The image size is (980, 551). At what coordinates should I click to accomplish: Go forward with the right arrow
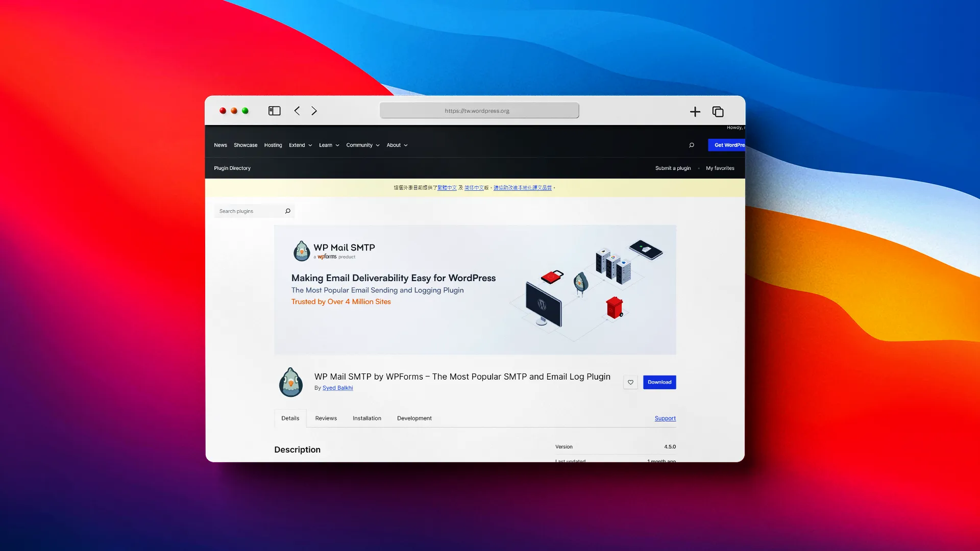[x=314, y=111]
